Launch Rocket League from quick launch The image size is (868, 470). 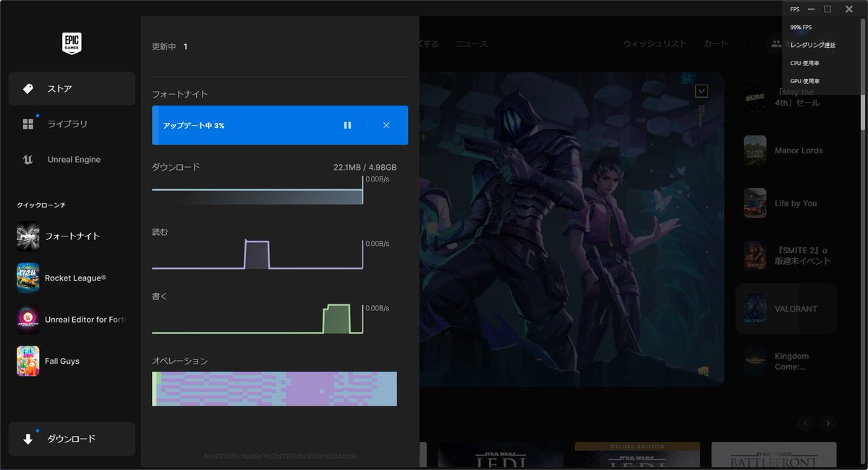(x=72, y=278)
